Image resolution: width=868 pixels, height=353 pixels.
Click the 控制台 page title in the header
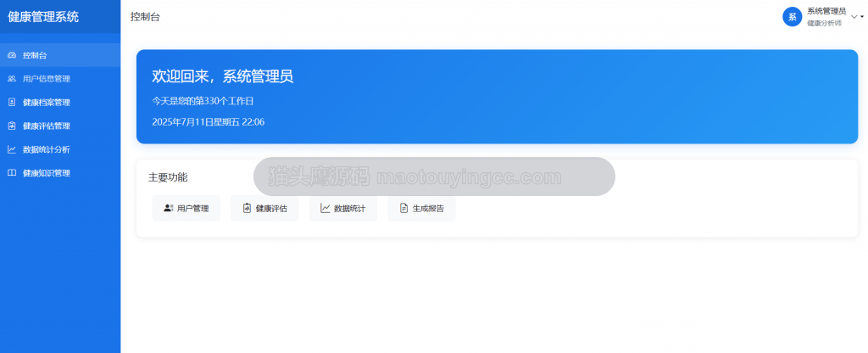pos(145,17)
